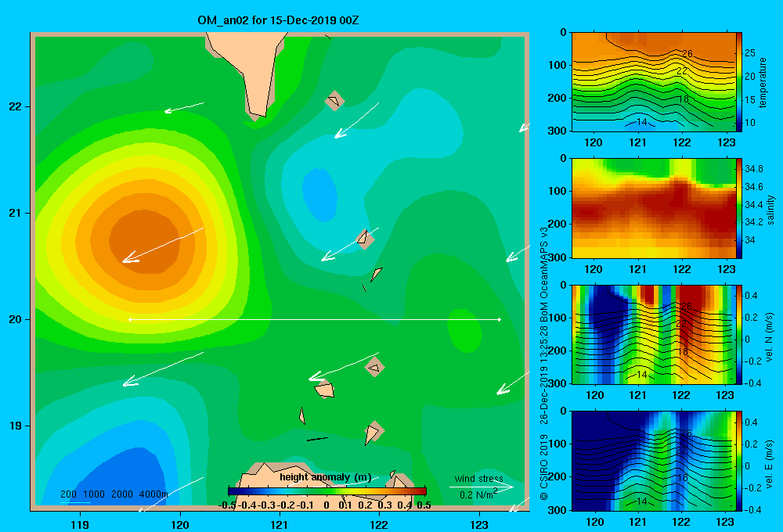Click the 'vel. E (m/s)' vertical label
Image resolution: width=783 pixels, height=532 pixels.
click(770, 464)
